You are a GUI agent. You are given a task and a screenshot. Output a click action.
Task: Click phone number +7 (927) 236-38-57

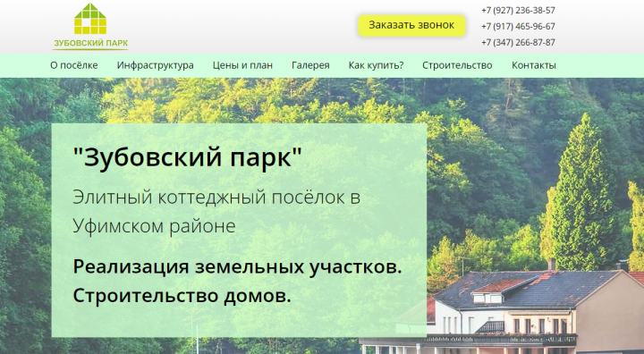pos(518,10)
